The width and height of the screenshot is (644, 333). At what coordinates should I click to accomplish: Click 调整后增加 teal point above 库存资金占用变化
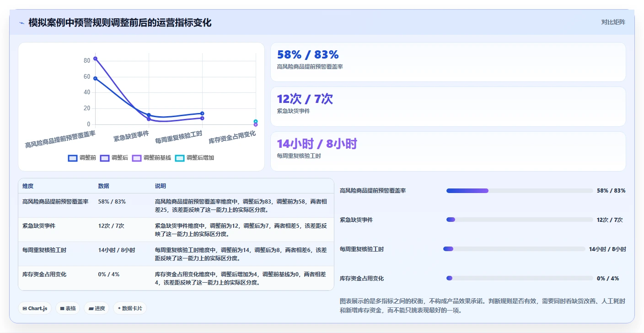point(256,121)
